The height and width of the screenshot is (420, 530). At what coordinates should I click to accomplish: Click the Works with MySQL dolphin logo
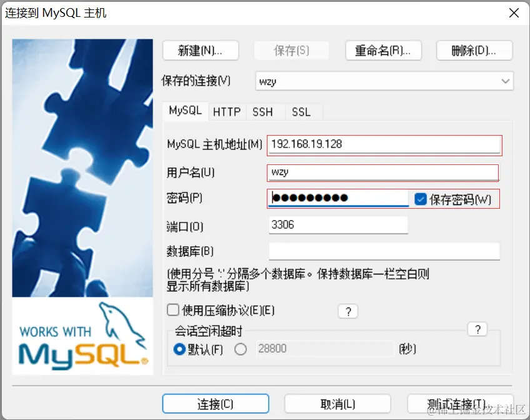coord(82,336)
